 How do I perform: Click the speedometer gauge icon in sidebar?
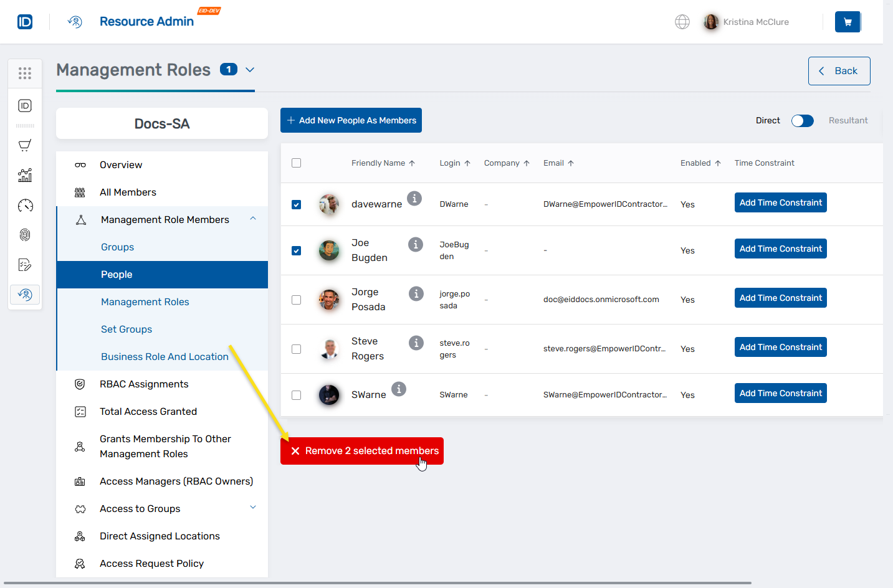pyautogui.click(x=25, y=206)
